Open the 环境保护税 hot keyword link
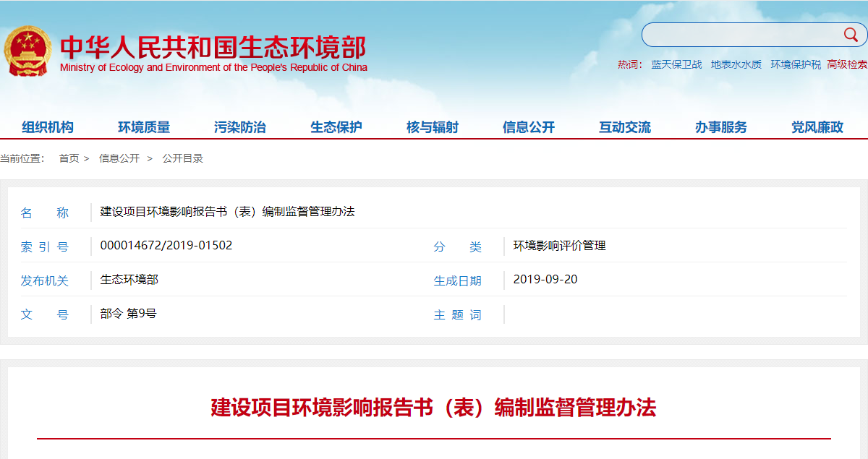Viewport: 868px width, 459px height. click(x=796, y=64)
